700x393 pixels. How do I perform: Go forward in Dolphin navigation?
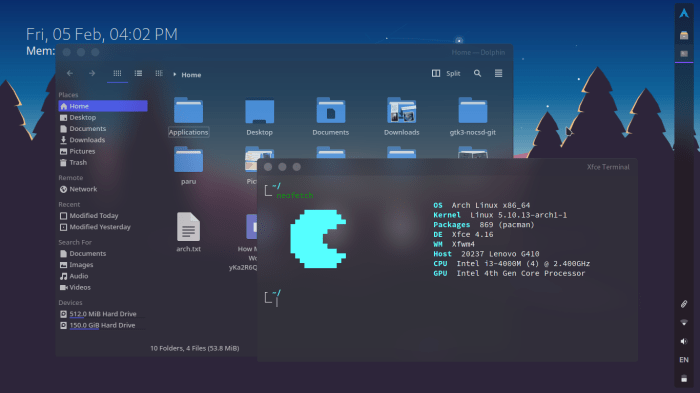[92, 73]
